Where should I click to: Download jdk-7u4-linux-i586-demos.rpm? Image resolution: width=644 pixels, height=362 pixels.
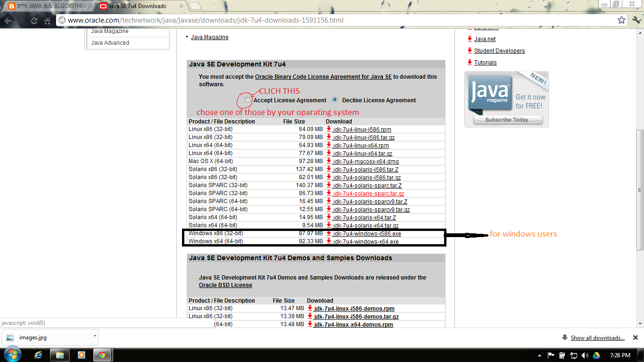(355, 308)
